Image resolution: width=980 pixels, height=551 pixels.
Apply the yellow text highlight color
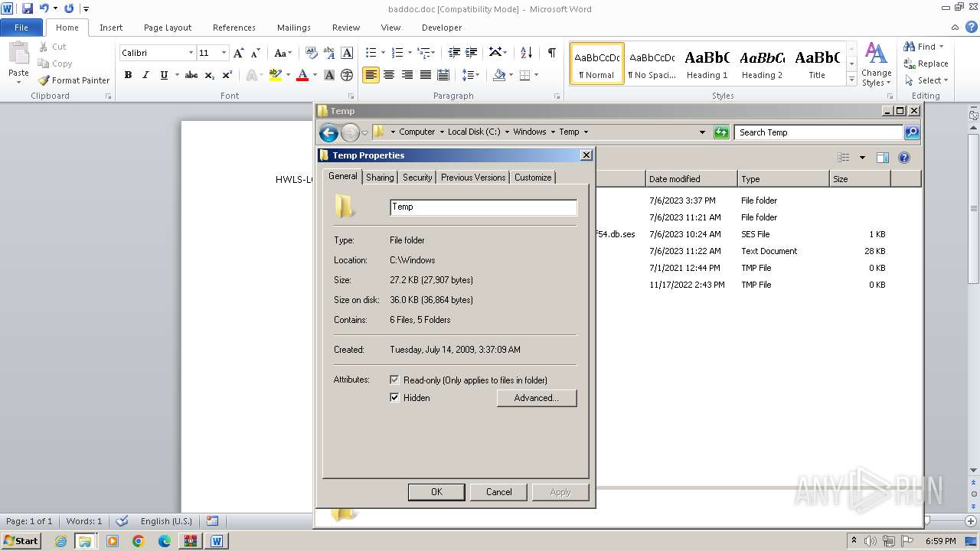pos(275,75)
